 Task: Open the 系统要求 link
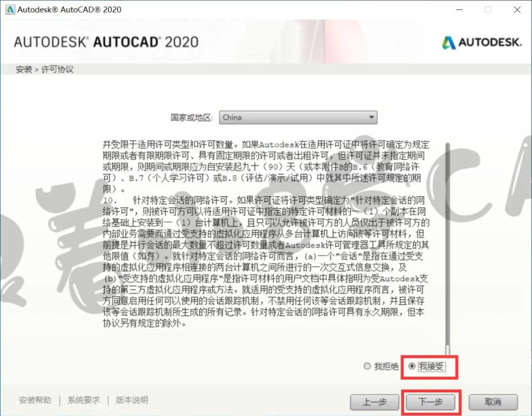pos(84,400)
